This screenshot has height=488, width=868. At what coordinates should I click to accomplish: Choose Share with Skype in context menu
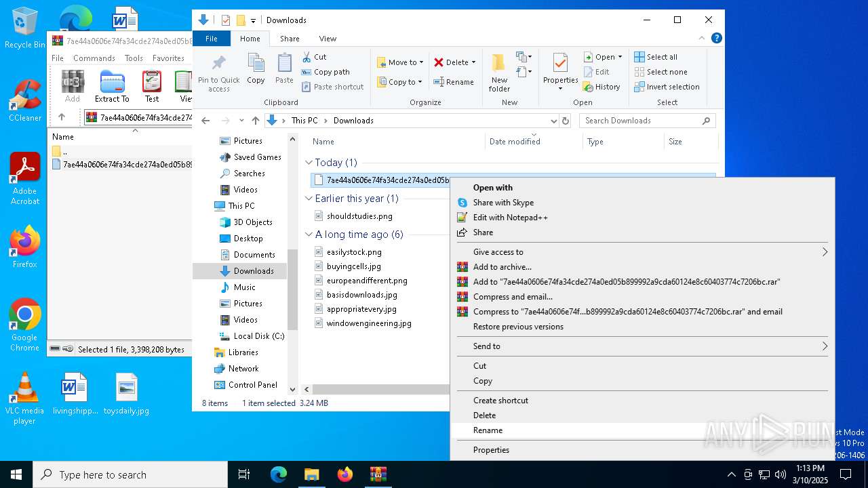click(x=642, y=203)
